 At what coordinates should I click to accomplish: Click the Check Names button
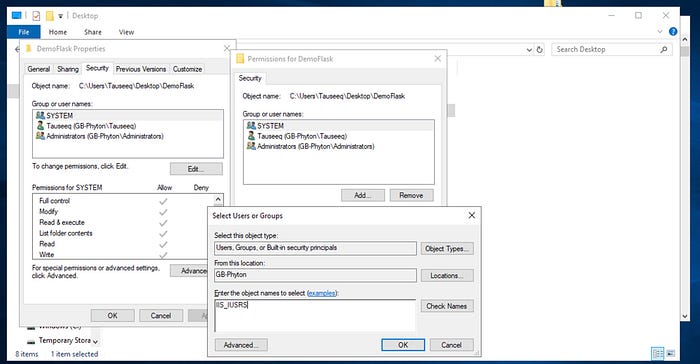coord(447,306)
